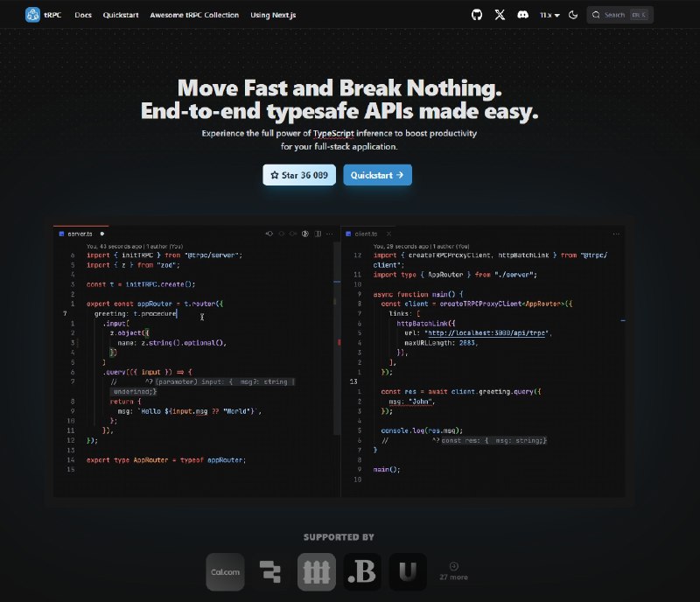The image size is (700, 602).
Task: Open the fence-shaped sponsor logo
Action: click(317, 572)
